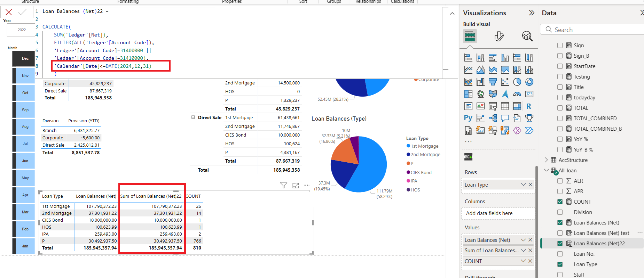Open the Sum of Loan Balances dropdown

(523, 250)
